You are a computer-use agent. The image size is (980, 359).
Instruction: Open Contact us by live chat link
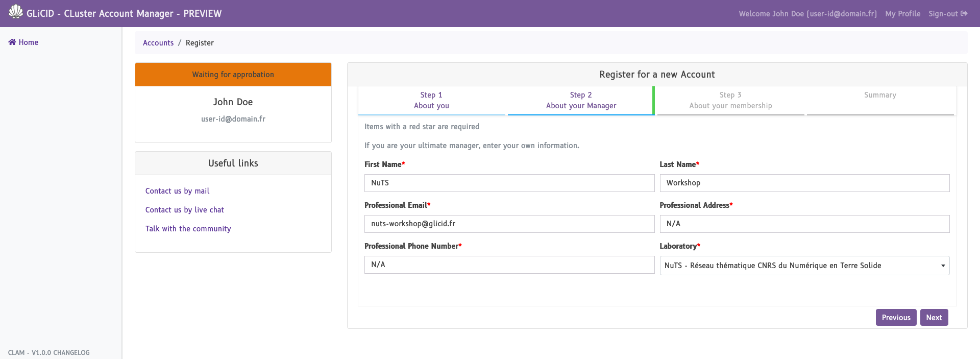click(x=184, y=210)
